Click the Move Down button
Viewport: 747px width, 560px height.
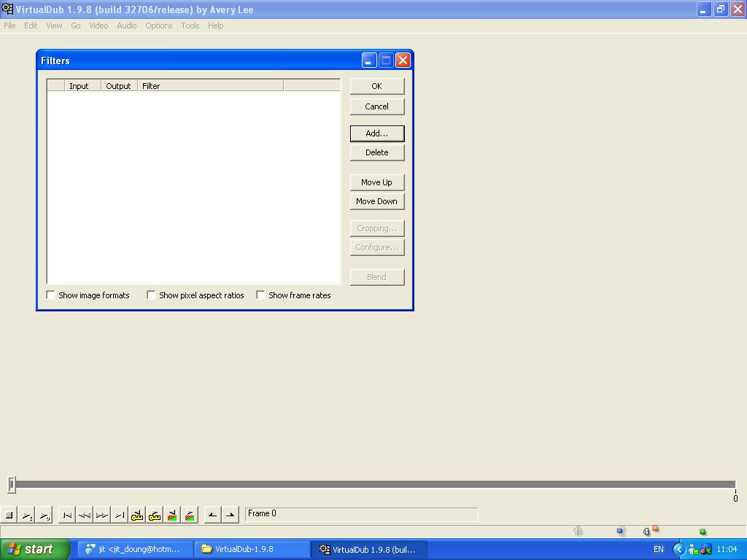coord(377,201)
